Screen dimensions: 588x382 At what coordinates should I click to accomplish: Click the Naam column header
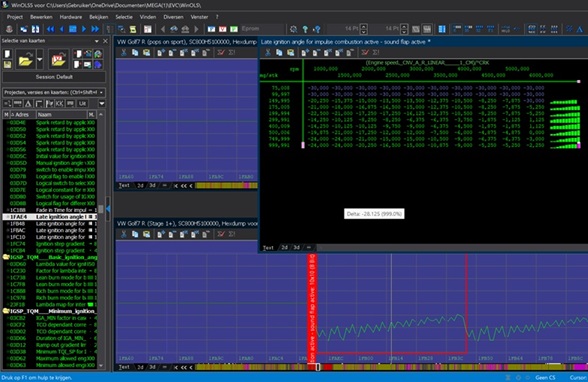61,114
